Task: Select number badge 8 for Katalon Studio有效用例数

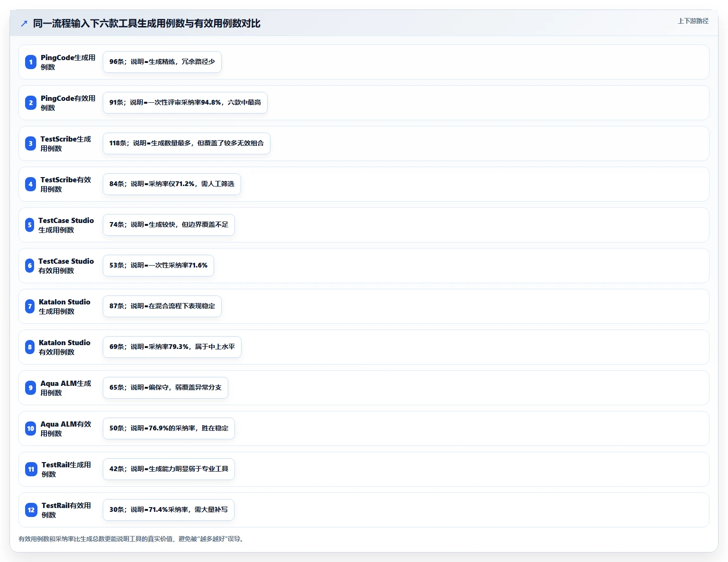Action: tap(30, 347)
